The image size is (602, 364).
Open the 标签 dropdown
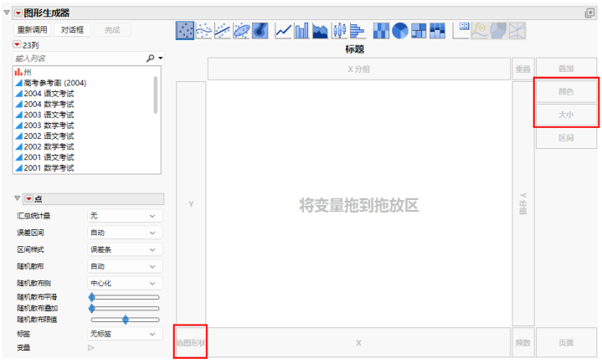coord(125,334)
